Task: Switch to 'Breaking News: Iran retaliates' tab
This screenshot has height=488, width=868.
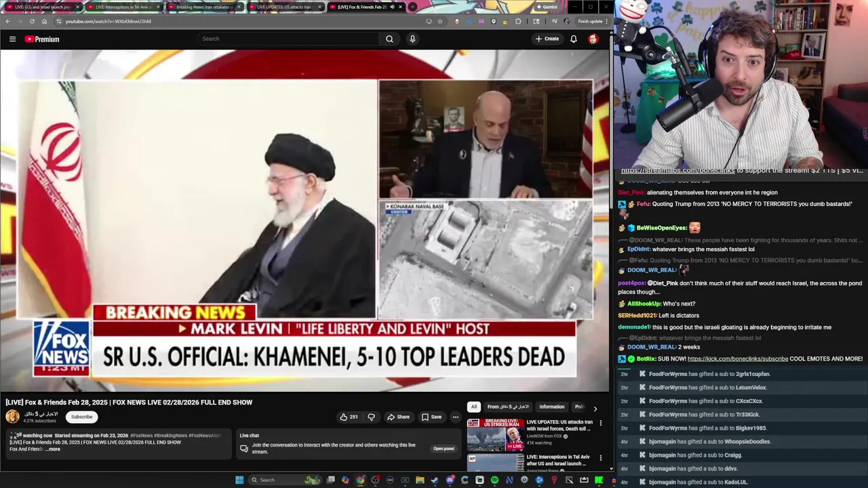Action: tap(203, 7)
